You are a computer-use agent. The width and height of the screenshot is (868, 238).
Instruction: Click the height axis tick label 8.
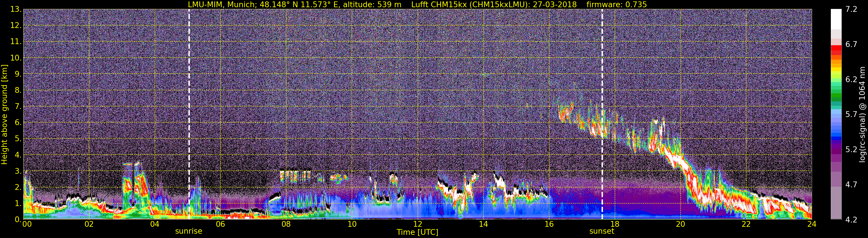18,90
